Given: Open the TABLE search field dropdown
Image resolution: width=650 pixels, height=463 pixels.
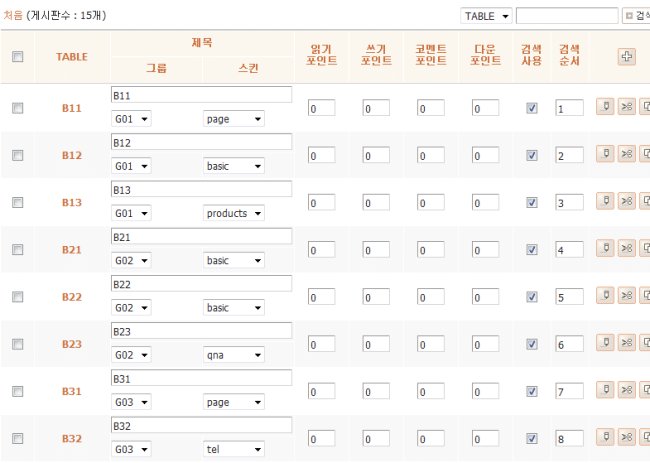Looking at the screenshot, I should click(x=486, y=16).
